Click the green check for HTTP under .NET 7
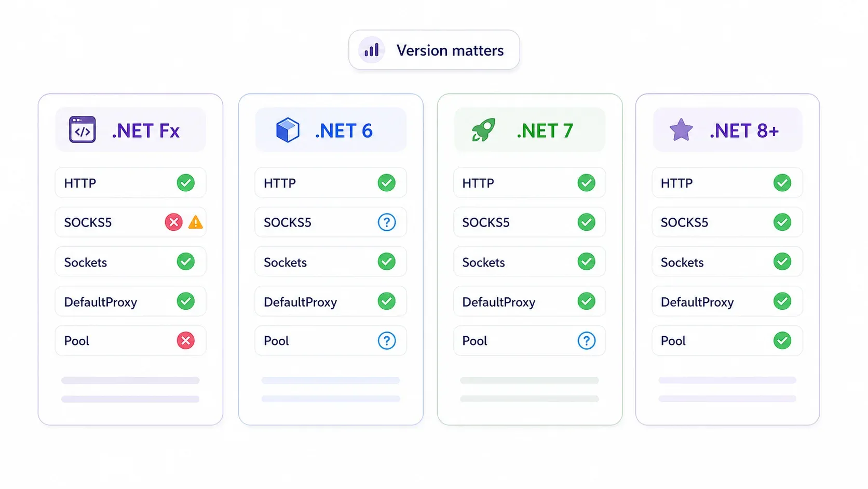 587,183
